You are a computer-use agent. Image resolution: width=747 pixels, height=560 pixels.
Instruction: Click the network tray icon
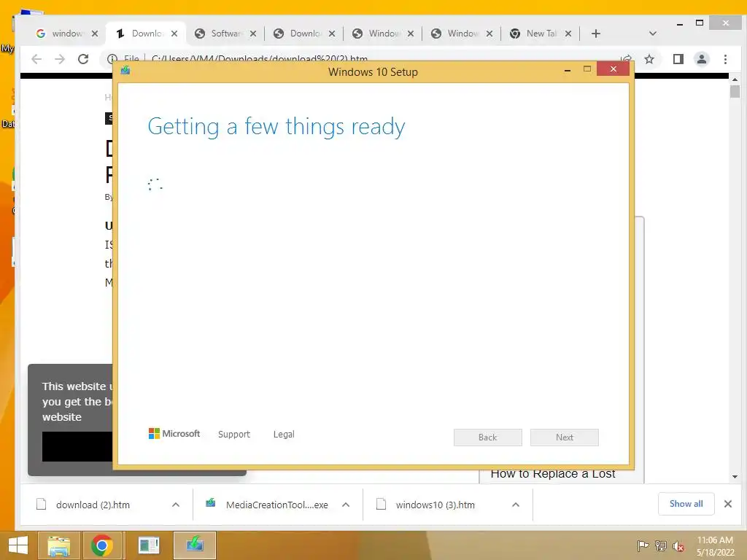(x=661, y=546)
